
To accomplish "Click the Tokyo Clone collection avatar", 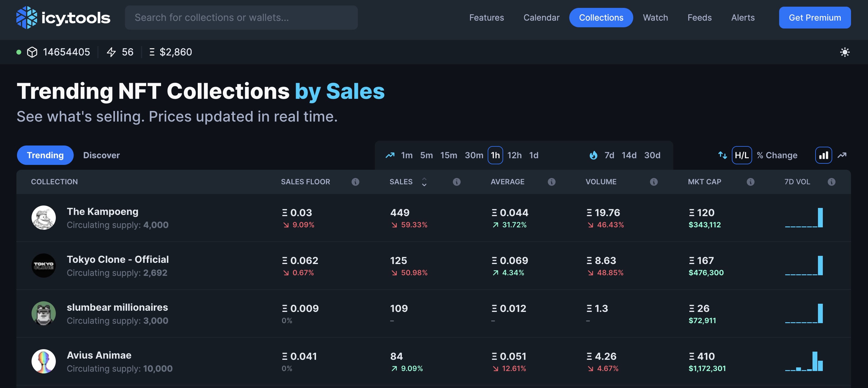I will (x=43, y=266).
